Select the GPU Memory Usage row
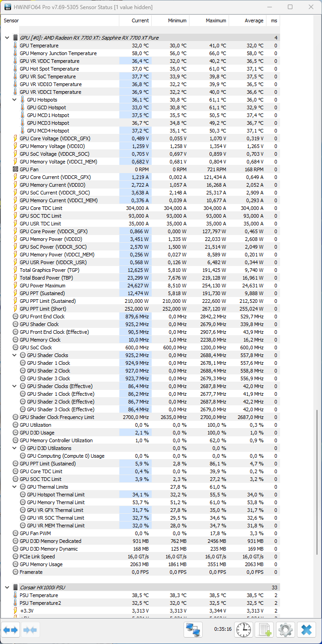Image resolution: width=322 pixels, height=644 pixels. (141, 564)
